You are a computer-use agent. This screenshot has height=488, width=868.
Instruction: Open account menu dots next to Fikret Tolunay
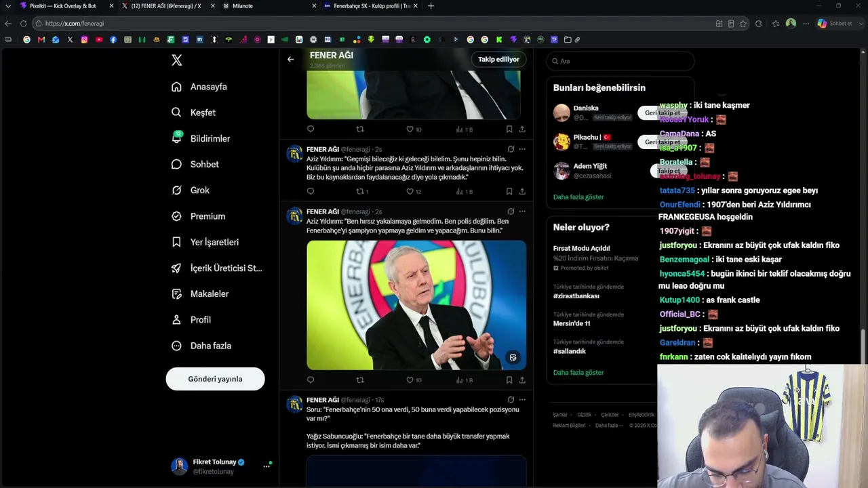(x=267, y=466)
